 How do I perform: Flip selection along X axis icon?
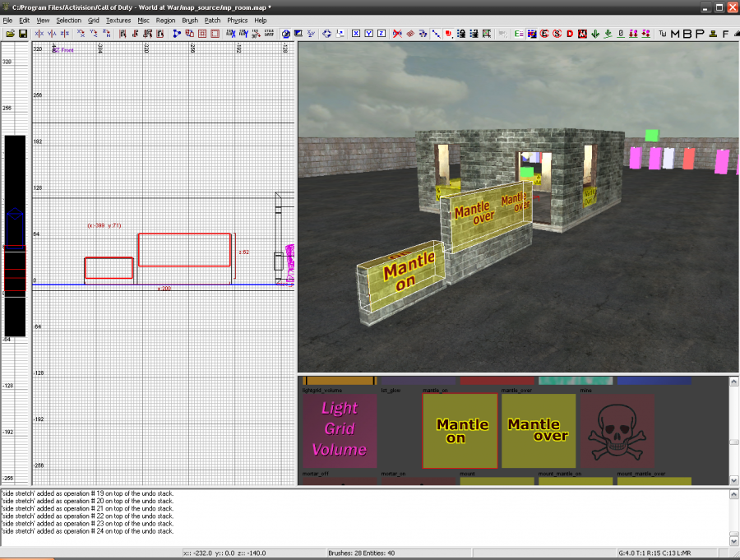click(39, 34)
